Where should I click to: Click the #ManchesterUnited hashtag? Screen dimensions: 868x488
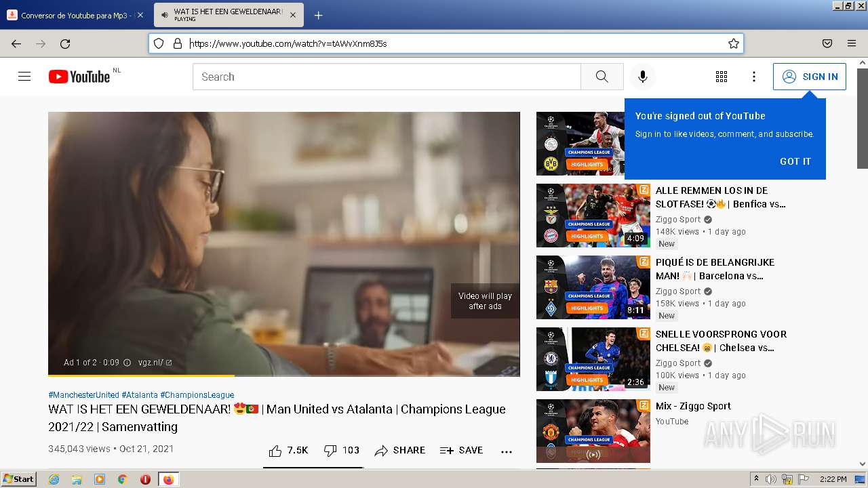coord(83,394)
